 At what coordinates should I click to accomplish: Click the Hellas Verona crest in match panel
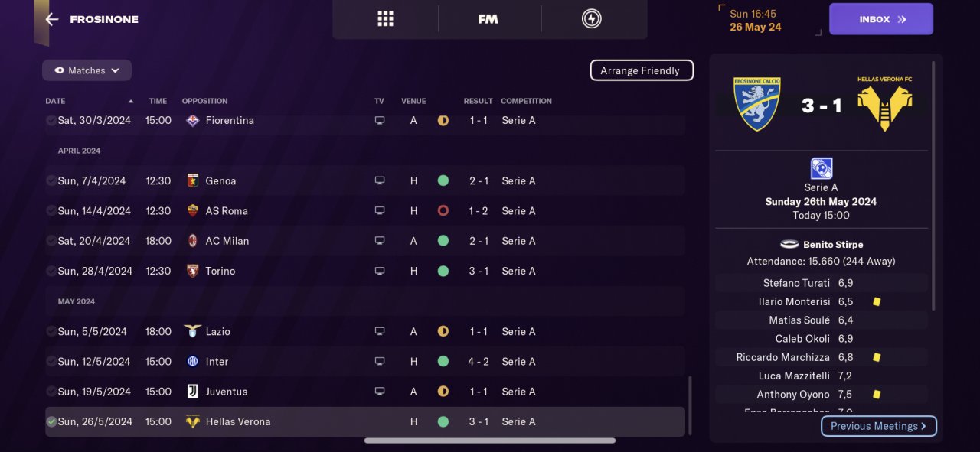point(884,103)
